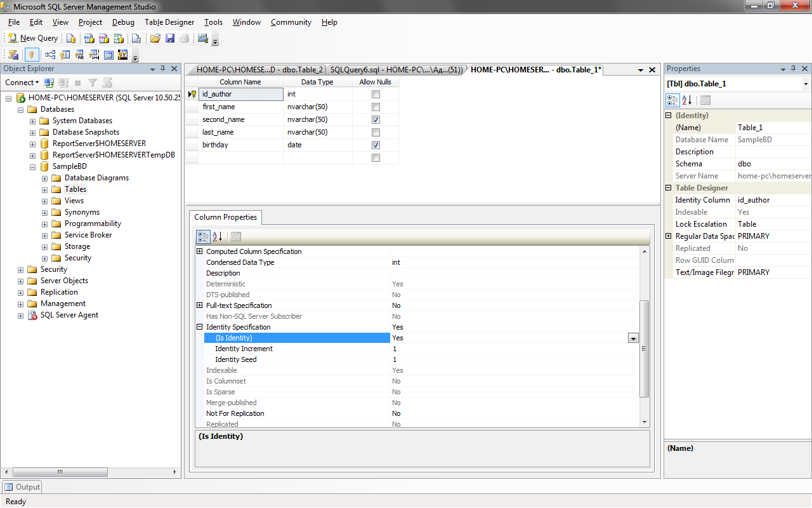Click the Generate Change Script icon
This screenshot has width=812, height=508.
pyautogui.click(x=13, y=55)
